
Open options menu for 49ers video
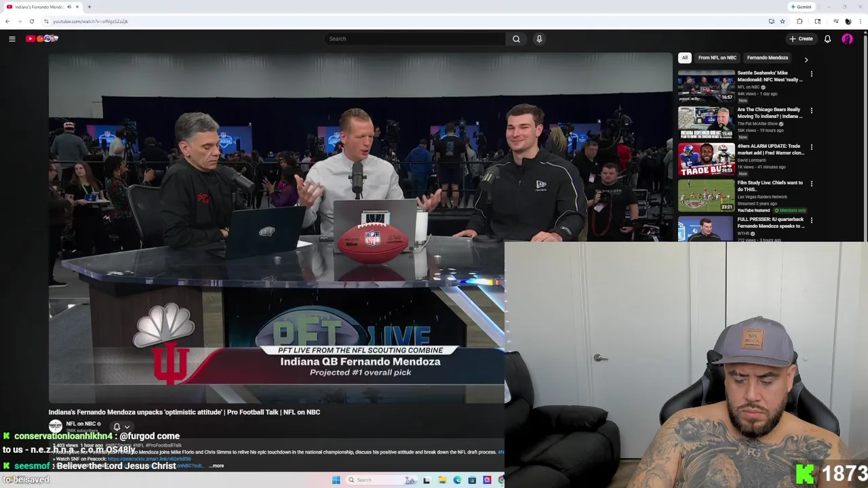811,147
